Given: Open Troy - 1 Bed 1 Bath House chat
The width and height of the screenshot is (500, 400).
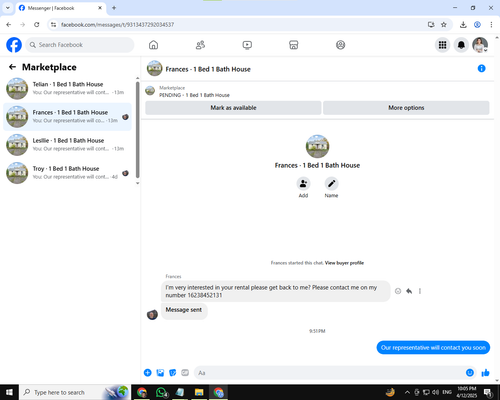Looking at the screenshot, I should point(68,173).
